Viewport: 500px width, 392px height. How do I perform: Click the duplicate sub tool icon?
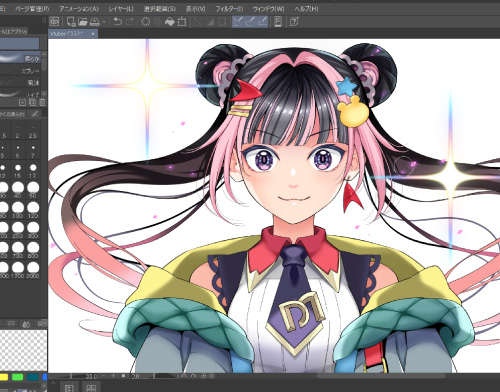tap(32, 102)
